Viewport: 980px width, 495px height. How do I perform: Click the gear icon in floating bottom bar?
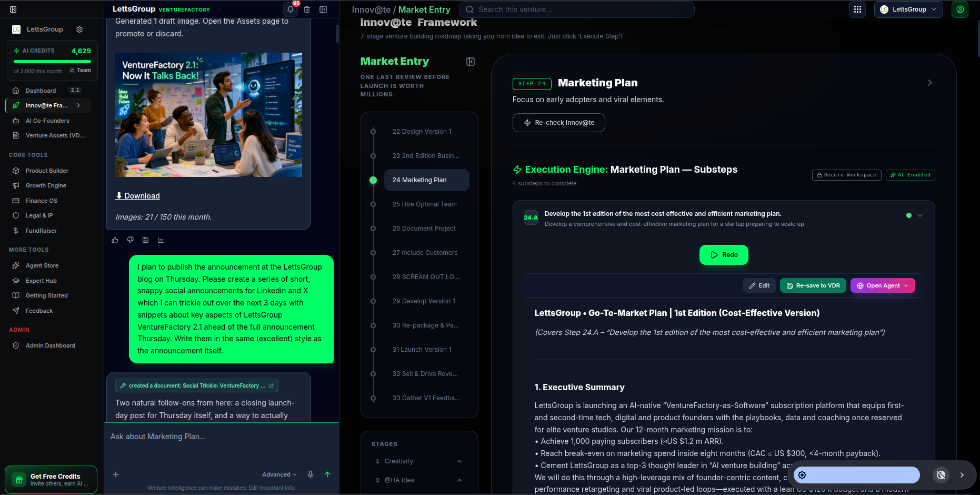click(802, 475)
